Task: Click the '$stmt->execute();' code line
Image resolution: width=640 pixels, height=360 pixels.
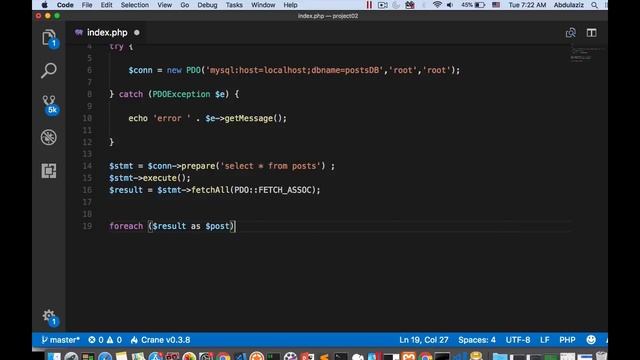Action: [149, 178]
